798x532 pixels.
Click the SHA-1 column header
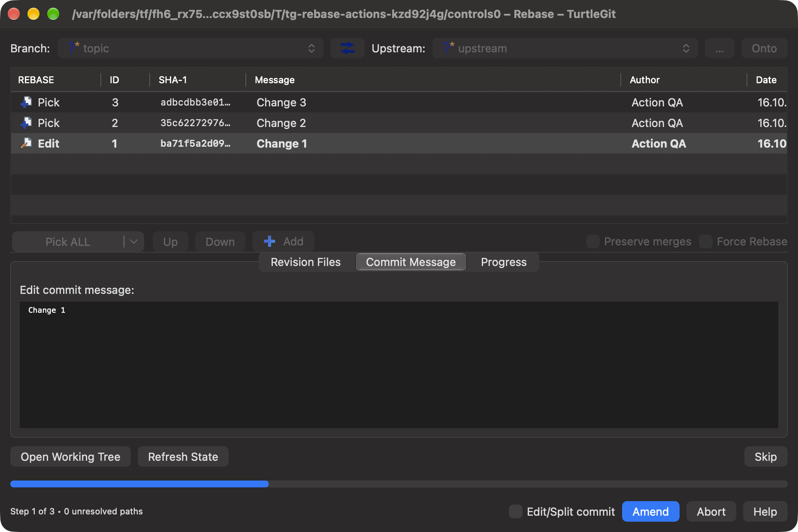pyautogui.click(x=198, y=80)
